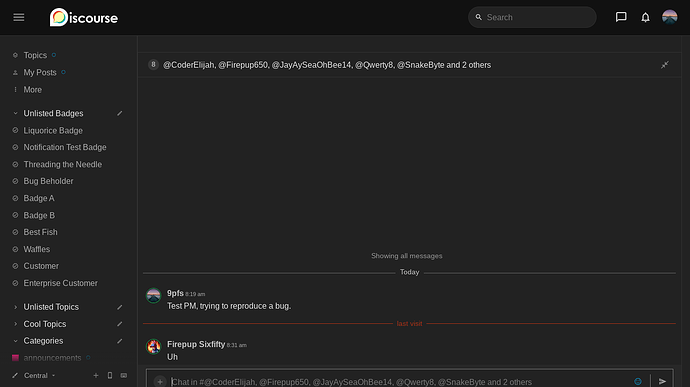Click the Discourse logo
This screenshot has width=690, height=387.
click(84, 18)
